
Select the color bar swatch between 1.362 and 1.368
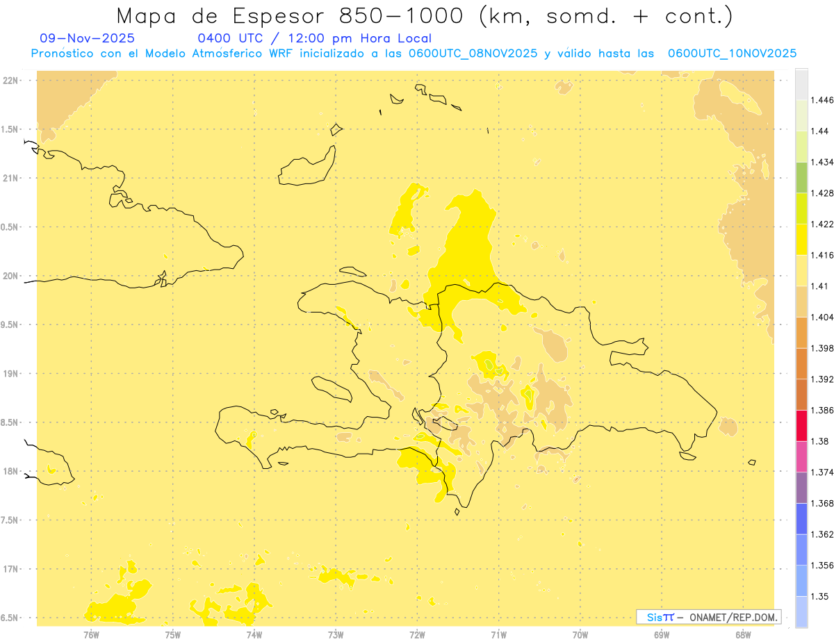pyautogui.click(x=801, y=519)
